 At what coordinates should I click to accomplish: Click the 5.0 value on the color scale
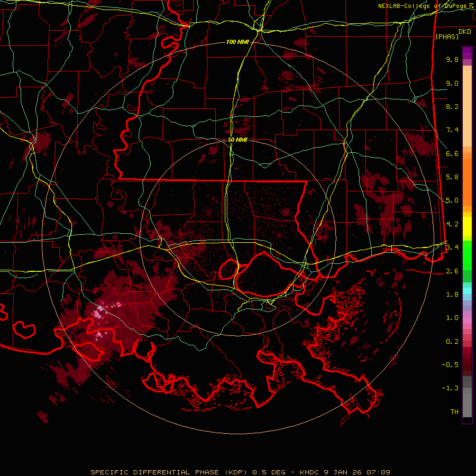click(x=452, y=200)
